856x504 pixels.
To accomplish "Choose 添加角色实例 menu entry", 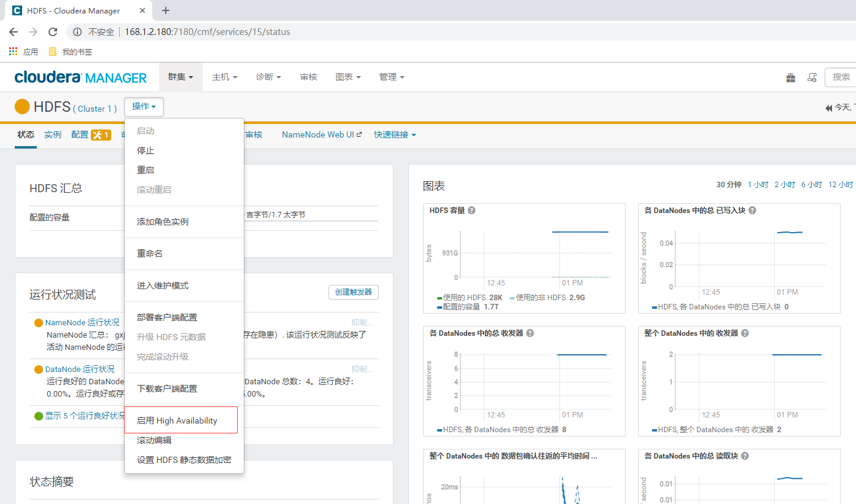I will [184, 222].
